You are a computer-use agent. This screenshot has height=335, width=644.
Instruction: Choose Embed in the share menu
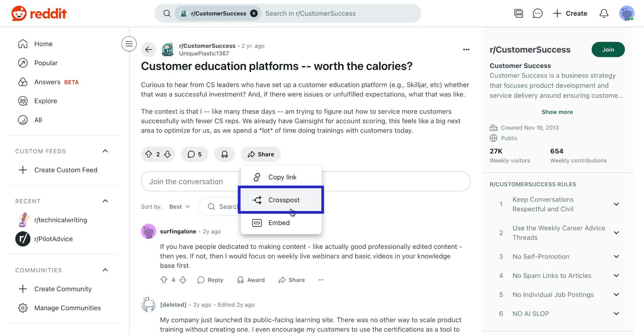click(x=278, y=223)
